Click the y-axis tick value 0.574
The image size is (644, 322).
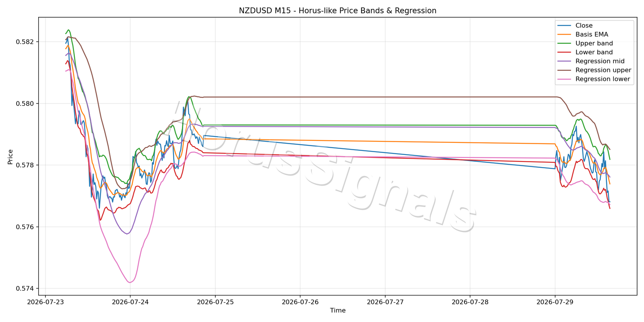coord(25,289)
